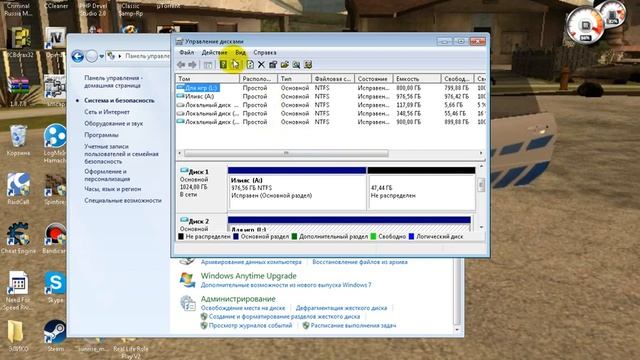Click Back button in Control Panel window
The height and width of the screenshot is (360, 640).
pos(78,56)
